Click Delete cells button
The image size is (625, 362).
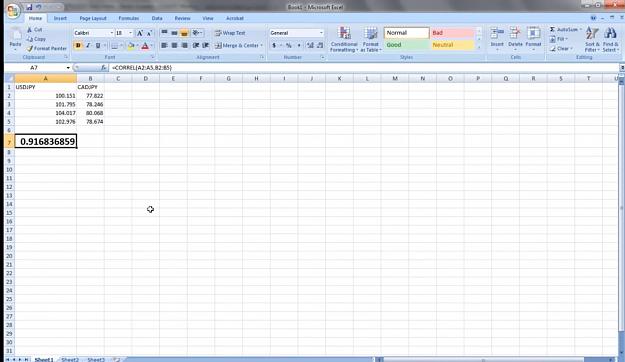pyautogui.click(x=515, y=39)
